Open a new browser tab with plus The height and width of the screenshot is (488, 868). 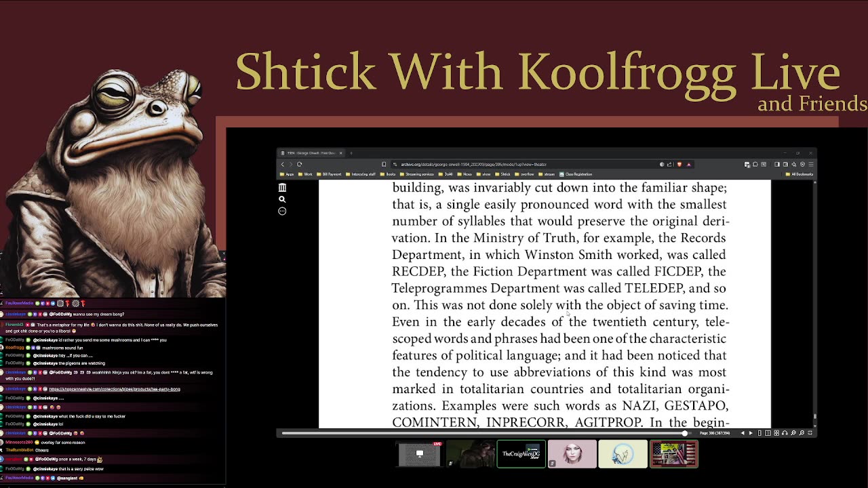tap(351, 153)
